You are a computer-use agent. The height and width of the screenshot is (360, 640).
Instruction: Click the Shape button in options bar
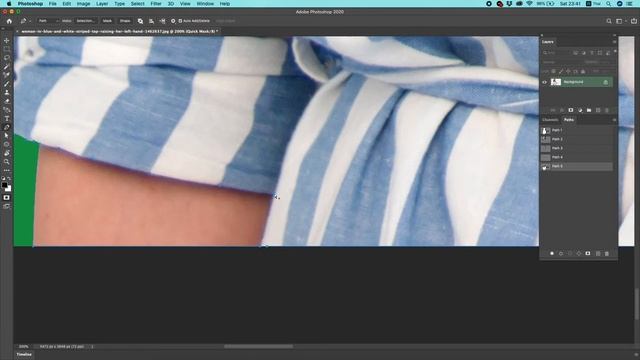pos(125,21)
